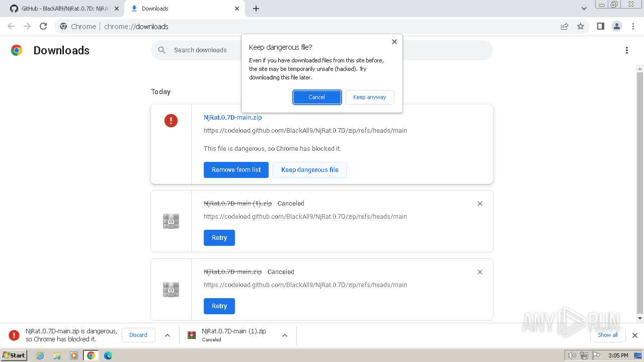Close the Keep dangerous file dialog

pyautogui.click(x=394, y=42)
